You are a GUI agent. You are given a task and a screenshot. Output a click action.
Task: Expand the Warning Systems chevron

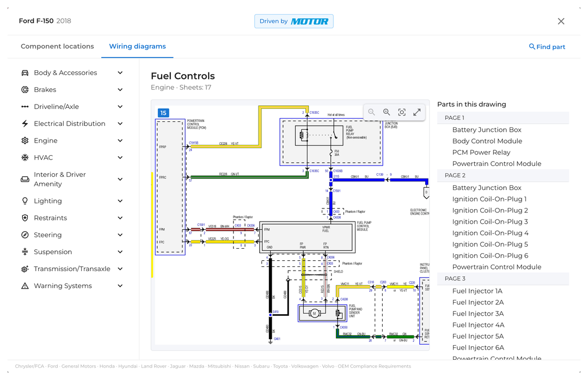tap(120, 286)
